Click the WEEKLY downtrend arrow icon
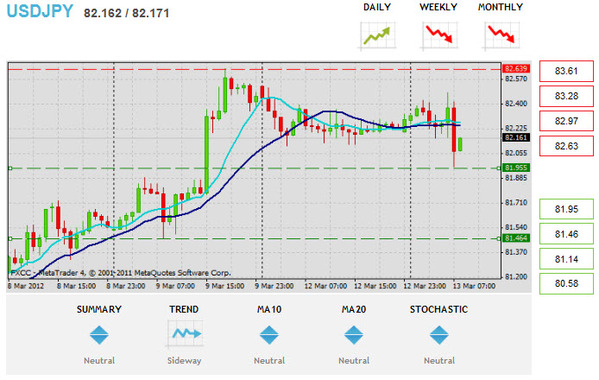This screenshot has height=380, width=599. point(439,36)
